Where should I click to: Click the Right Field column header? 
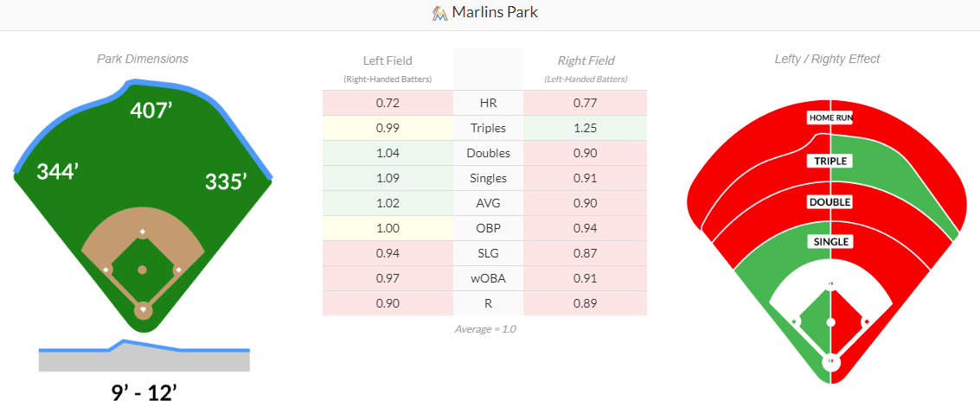point(586,60)
